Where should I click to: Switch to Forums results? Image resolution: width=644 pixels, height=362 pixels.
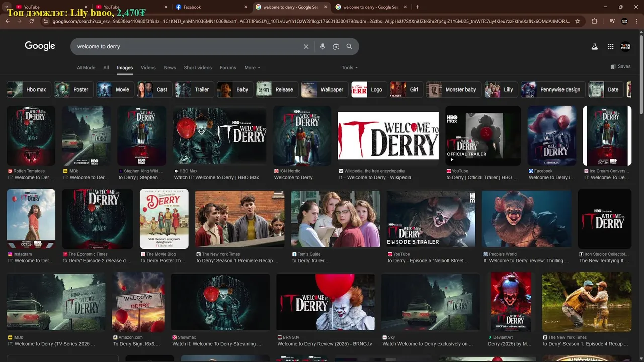pyautogui.click(x=228, y=68)
